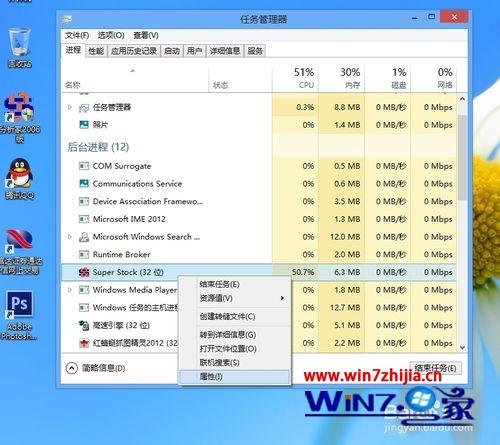
Task: Minimize the Task Manager window
Action: [x=415, y=18]
